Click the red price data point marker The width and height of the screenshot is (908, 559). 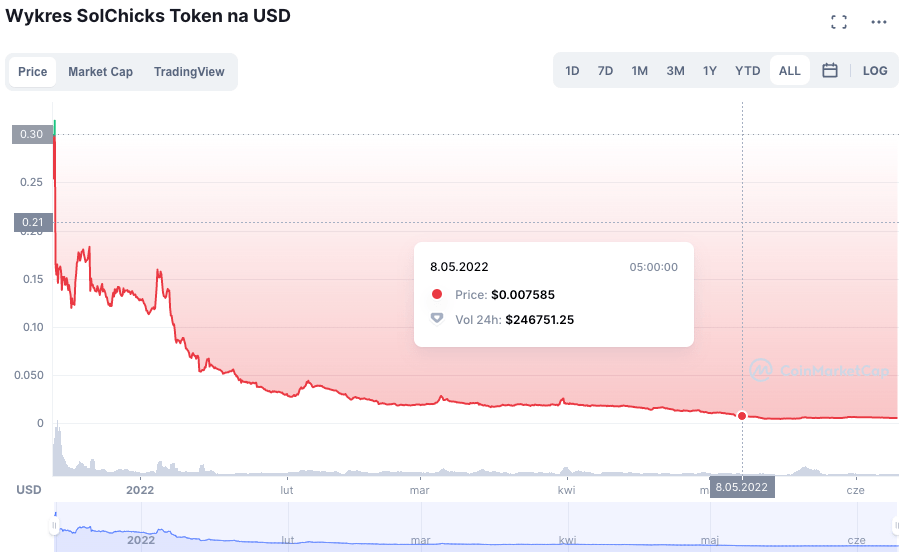coord(742,415)
